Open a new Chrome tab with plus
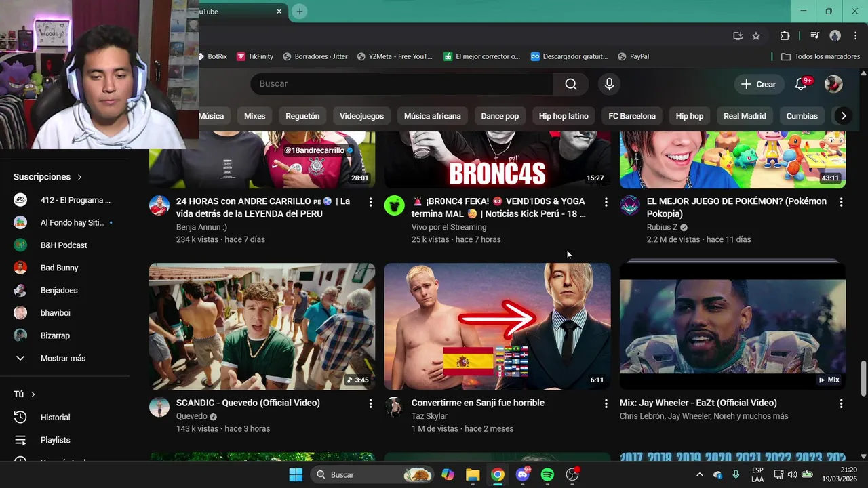The height and width of the screenshot is (488, 868). point(299,12)
